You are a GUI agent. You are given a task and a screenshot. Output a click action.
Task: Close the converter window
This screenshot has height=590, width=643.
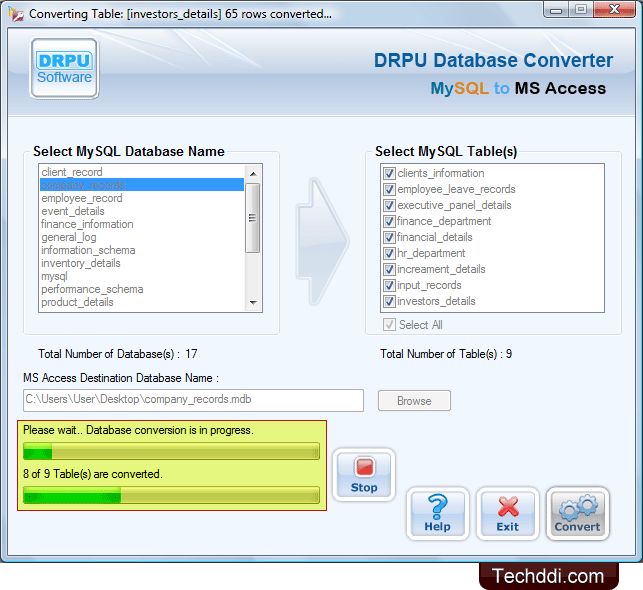coord(614,10)
